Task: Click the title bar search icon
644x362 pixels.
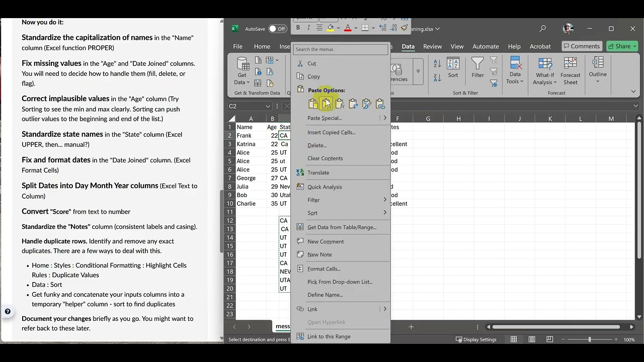Action: 542,29
